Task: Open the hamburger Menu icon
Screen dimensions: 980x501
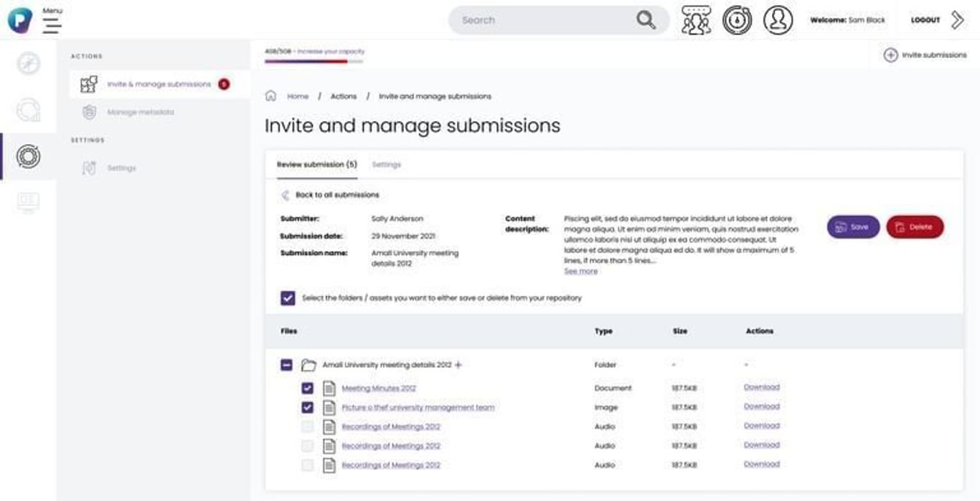Action: (52, 25)
